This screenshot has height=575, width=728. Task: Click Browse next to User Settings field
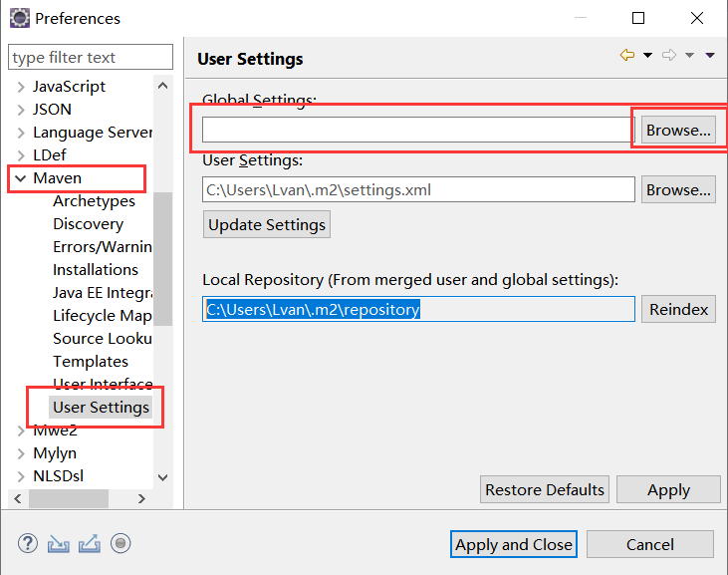tap(678, 189)
